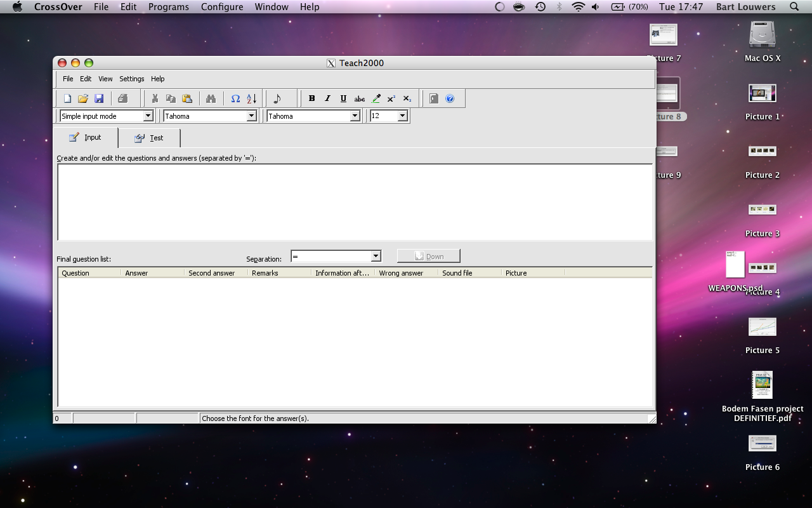Open the Simple input mode dropdown
812x508 pixels.
(150, 116)
